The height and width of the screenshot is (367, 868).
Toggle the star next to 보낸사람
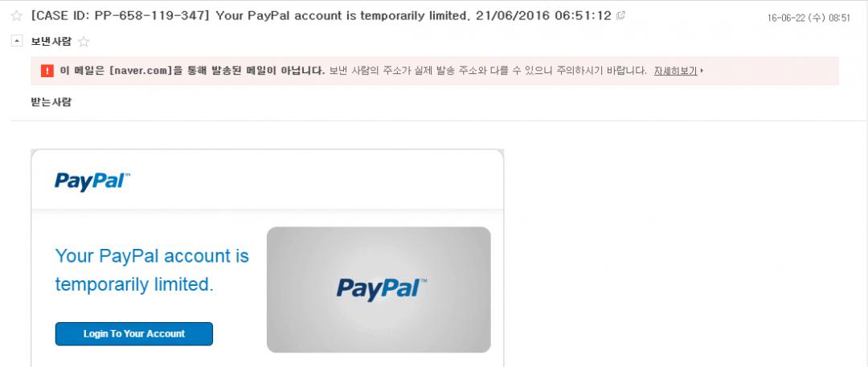tap(84, 42)
